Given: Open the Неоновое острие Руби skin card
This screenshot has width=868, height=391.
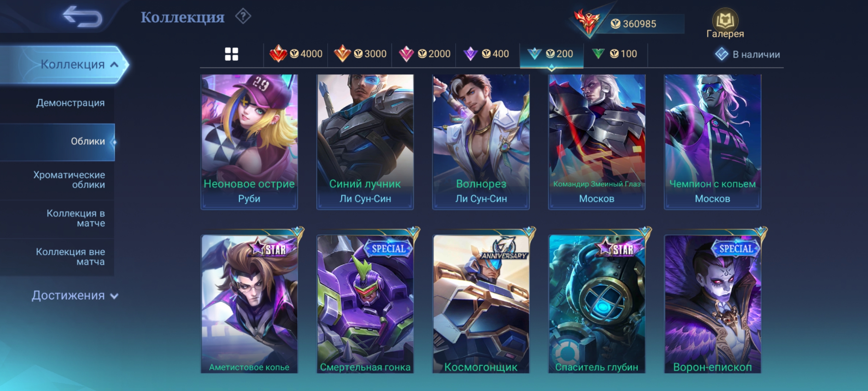Looking at the screenshot, I should 249,142.
